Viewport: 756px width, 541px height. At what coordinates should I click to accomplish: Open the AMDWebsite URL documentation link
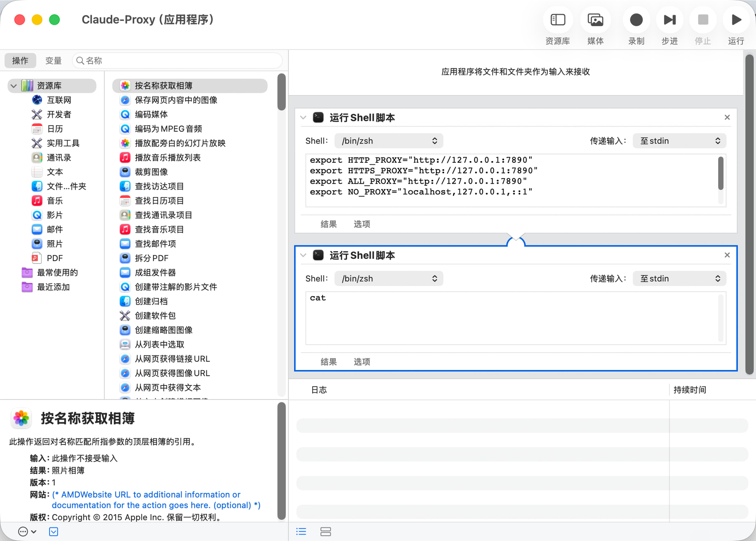(x=156, y=500)
